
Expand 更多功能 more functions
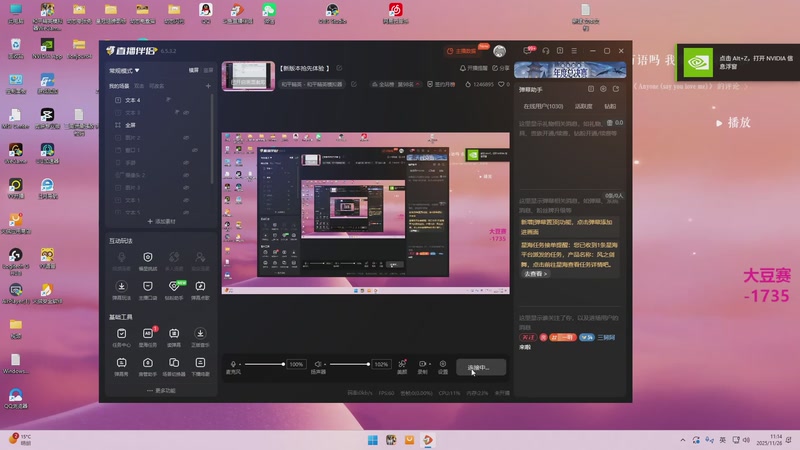coord(161,390)
